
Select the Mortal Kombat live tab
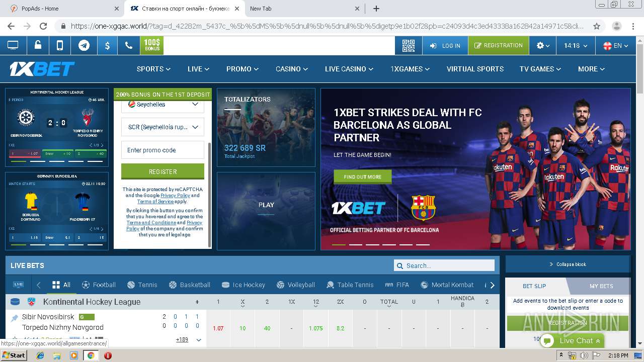(x=447, y=285)
